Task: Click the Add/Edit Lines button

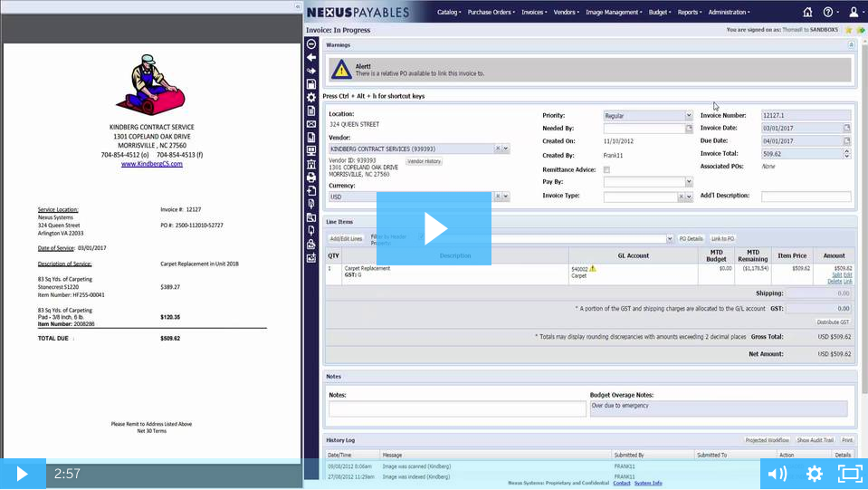Action: [346, 238]
